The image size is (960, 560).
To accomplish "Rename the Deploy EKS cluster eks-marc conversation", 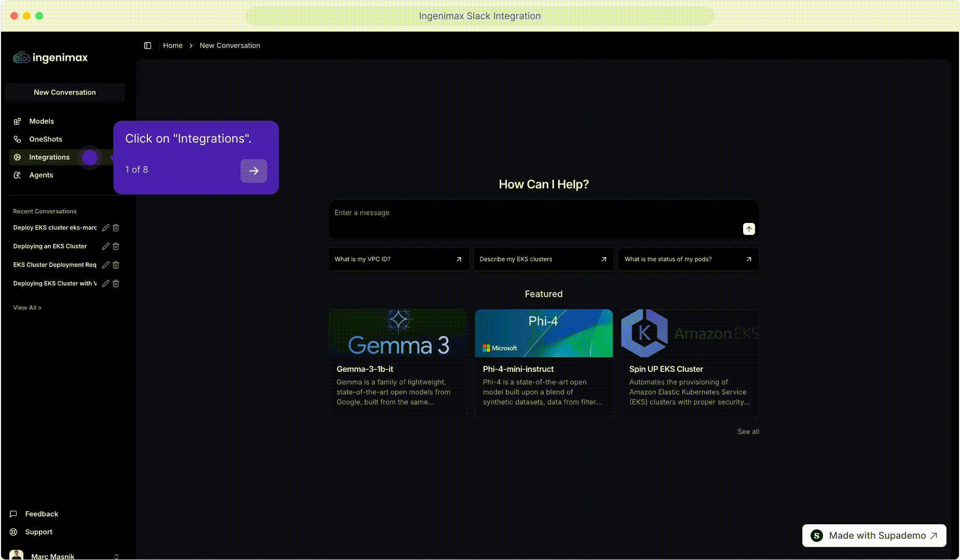I will click(x=106, y=228).
